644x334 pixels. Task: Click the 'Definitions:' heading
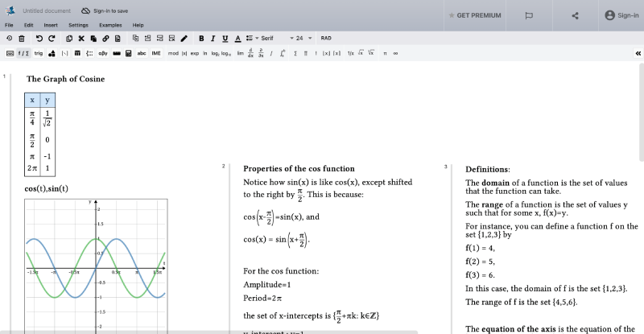(488, 169)
